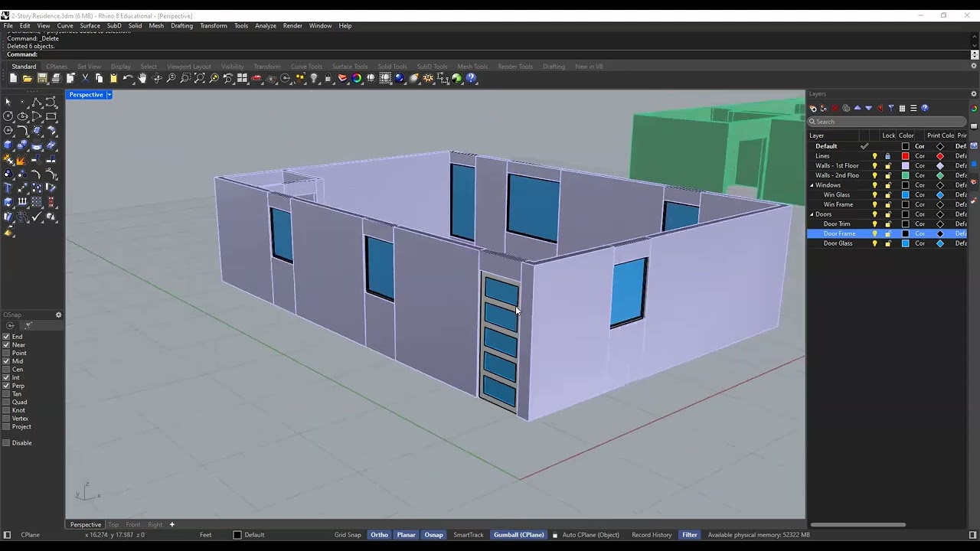This screenshot has height=551, width=980.
Task: Enable Point object snap checkbox
Action: [x=6, y=353]
